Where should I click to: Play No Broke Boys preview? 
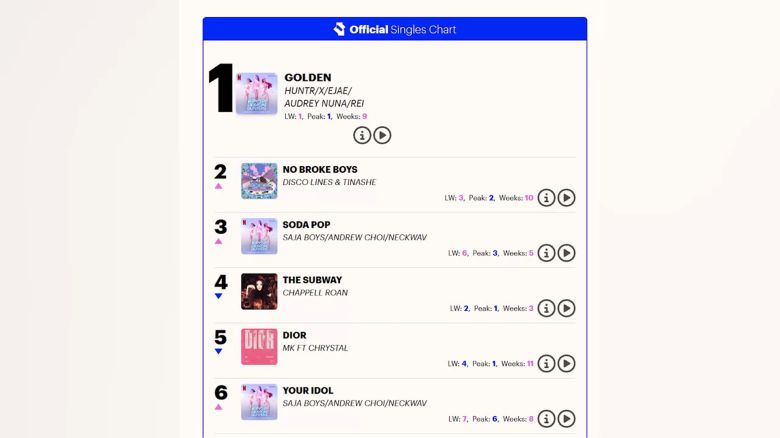[566, 198]
